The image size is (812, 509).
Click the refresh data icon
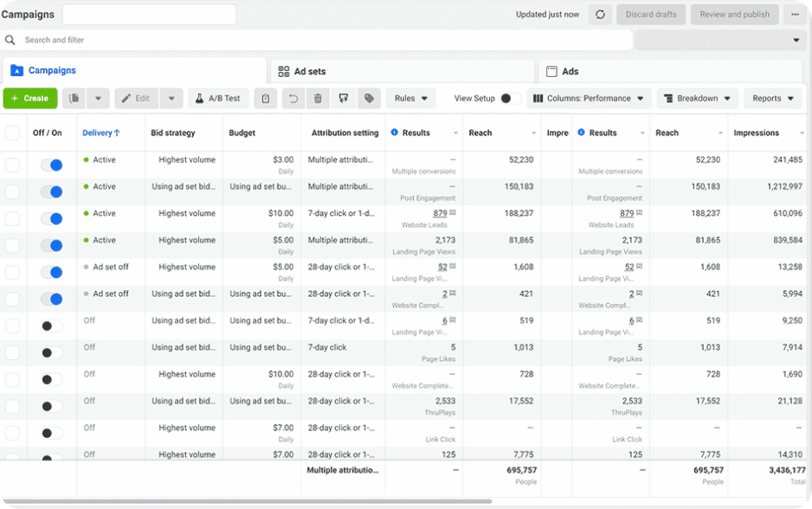pyautogui.click(x=600, y=15)
